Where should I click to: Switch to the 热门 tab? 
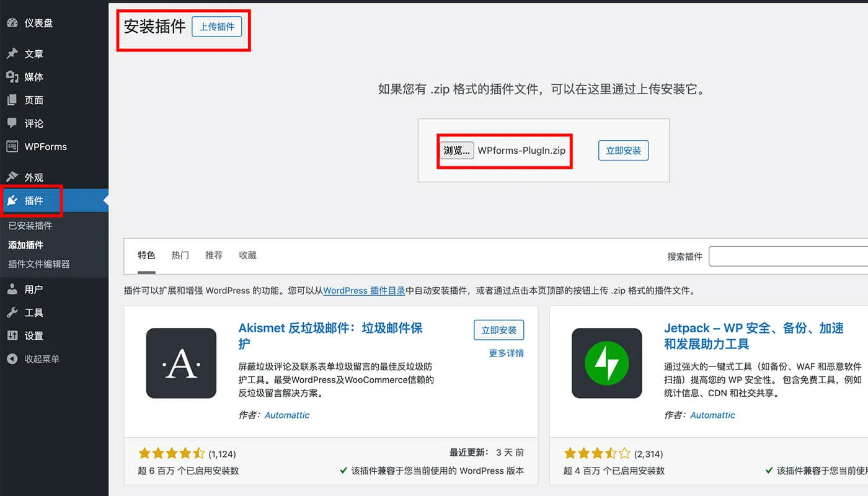180,255
